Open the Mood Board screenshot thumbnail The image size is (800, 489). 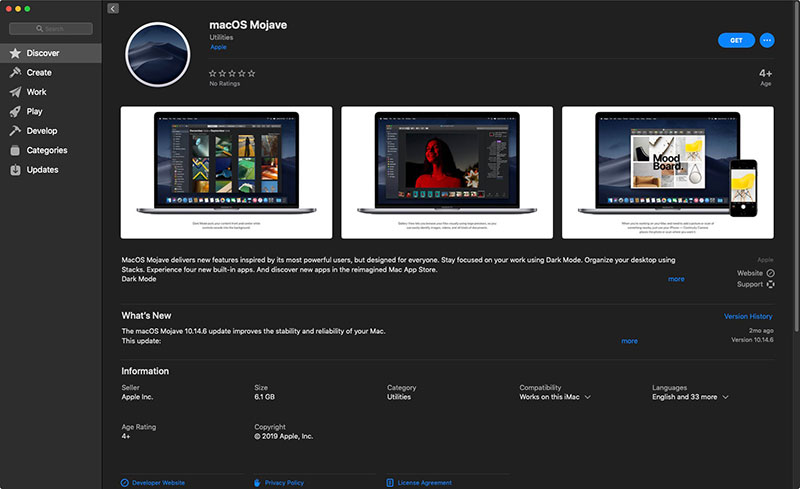[667, 172]
